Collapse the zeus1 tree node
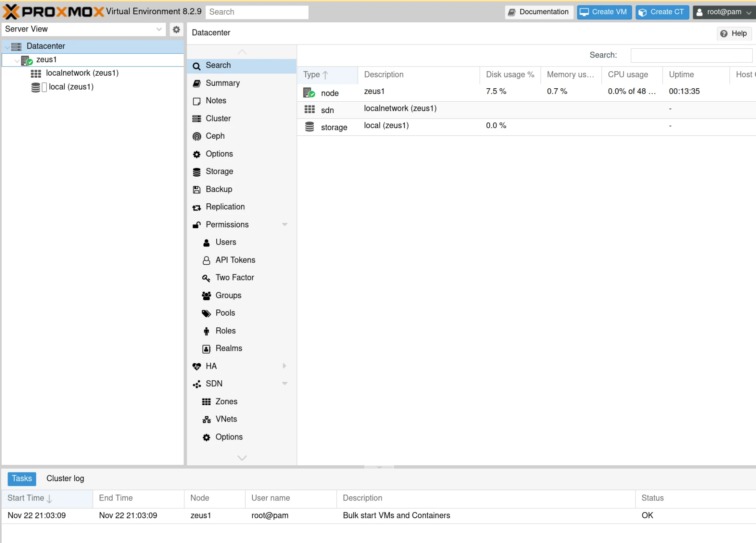 pyautogui.click(x=17, y=61)
